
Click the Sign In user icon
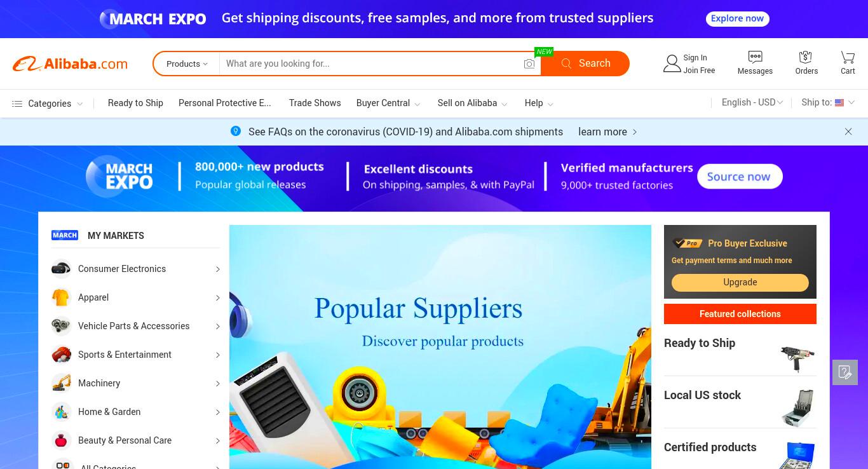coord(672,64)
